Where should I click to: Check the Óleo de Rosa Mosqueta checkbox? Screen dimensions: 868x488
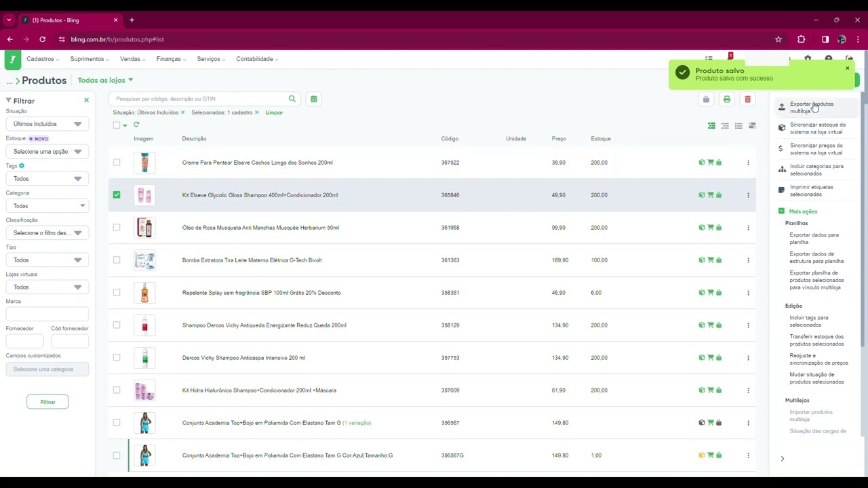tap(117, 228)
